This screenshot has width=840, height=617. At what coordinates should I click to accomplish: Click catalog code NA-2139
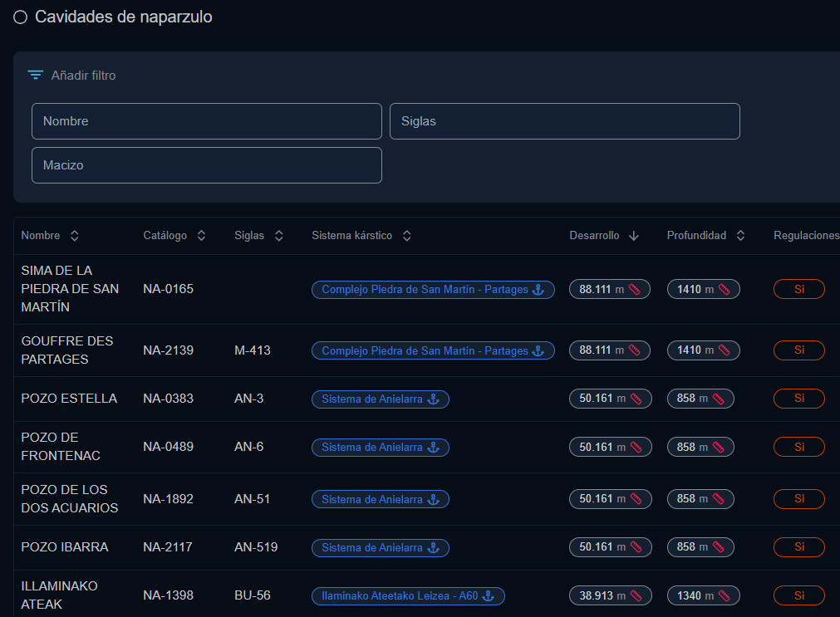click(x=168, y=350)
